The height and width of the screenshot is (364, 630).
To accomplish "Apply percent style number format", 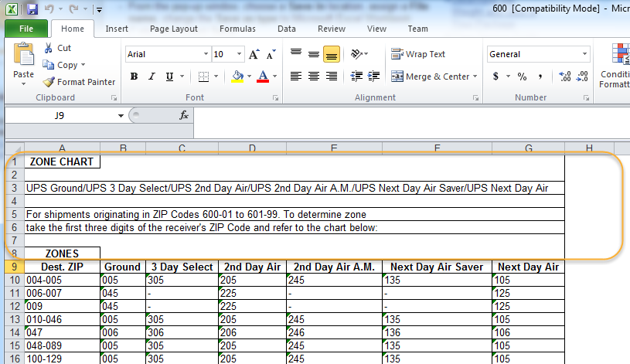I will [522, 77].
